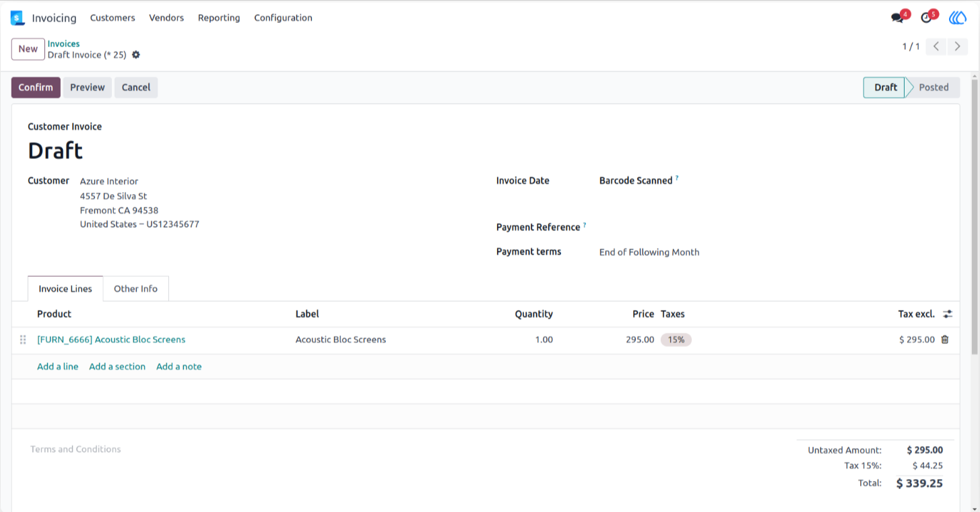Go to next record with right arrow
The height and width of the screenshot is (512, 980).
point(957,46)
